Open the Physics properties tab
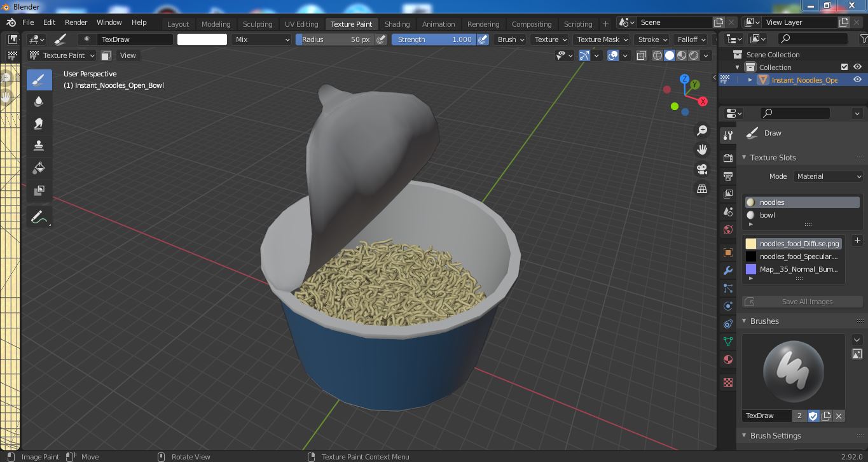The width and height of the screenshot is (868, 462). [x=728, y=306]
